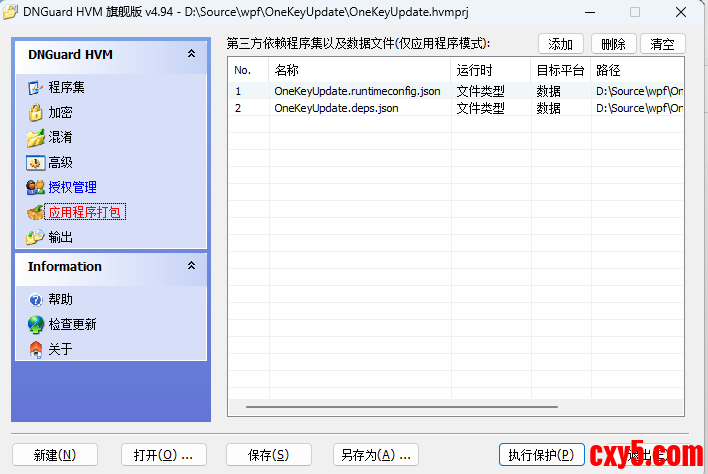Click the 输出 output icon
The image size is (708, 474).
pyautogui.click(x=35, y=237)
